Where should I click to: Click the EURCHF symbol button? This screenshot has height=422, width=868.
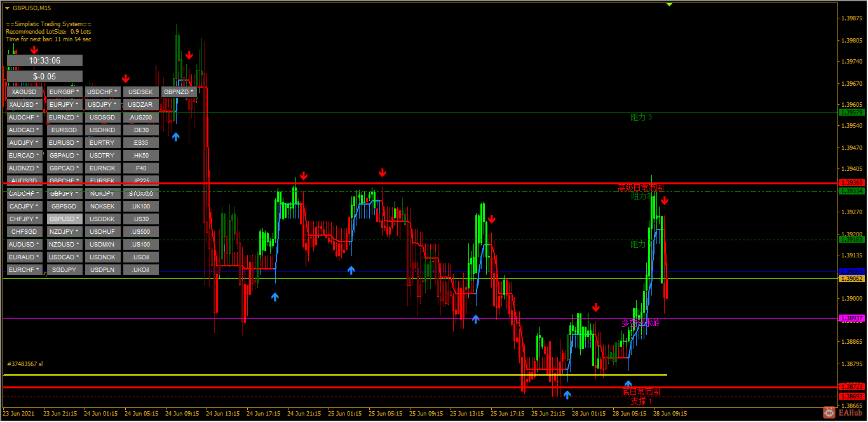(24, 270)
